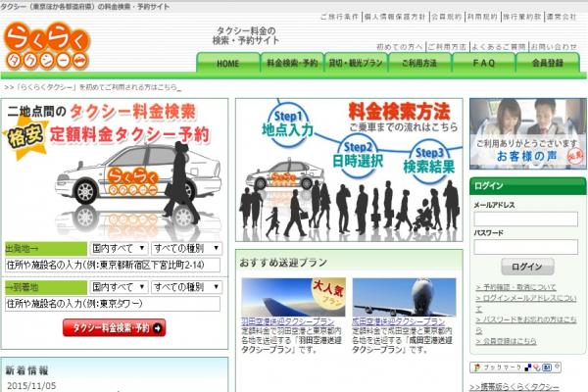Open the Narita airport plane thumbnail
The width and height of the screenshot is (588, 392).
click(404, 297)
